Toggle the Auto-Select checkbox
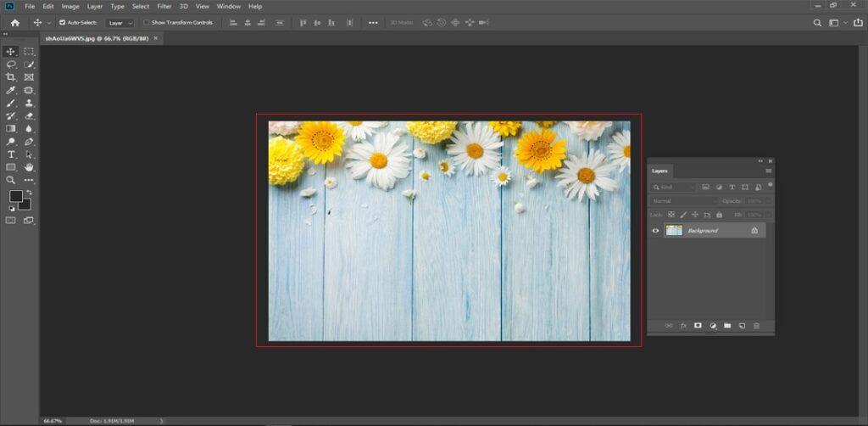 pos(62,23)
